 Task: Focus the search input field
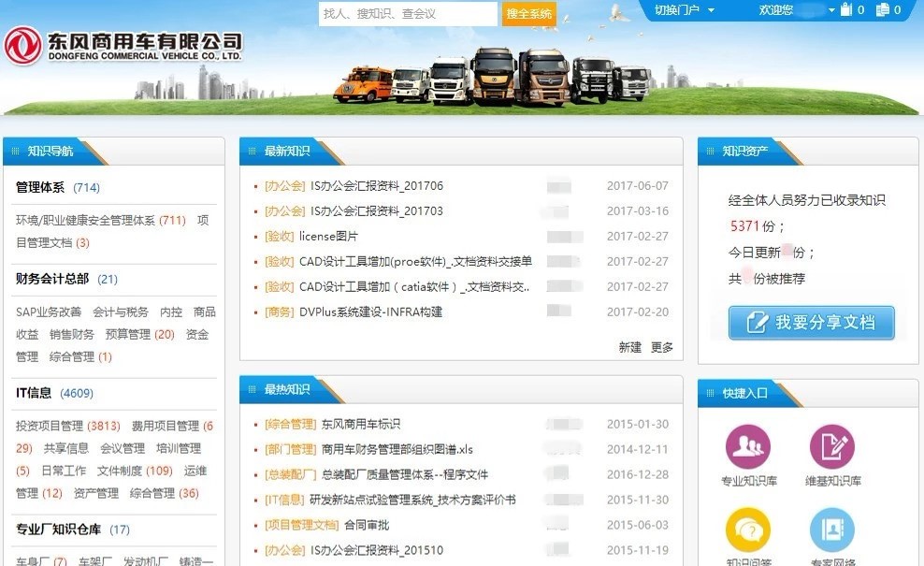tap(408, 14)
